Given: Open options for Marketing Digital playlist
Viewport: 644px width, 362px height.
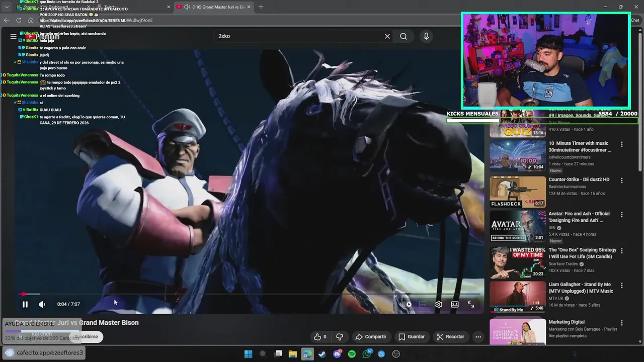Looking at the screenshot, I should coord(622,323).
